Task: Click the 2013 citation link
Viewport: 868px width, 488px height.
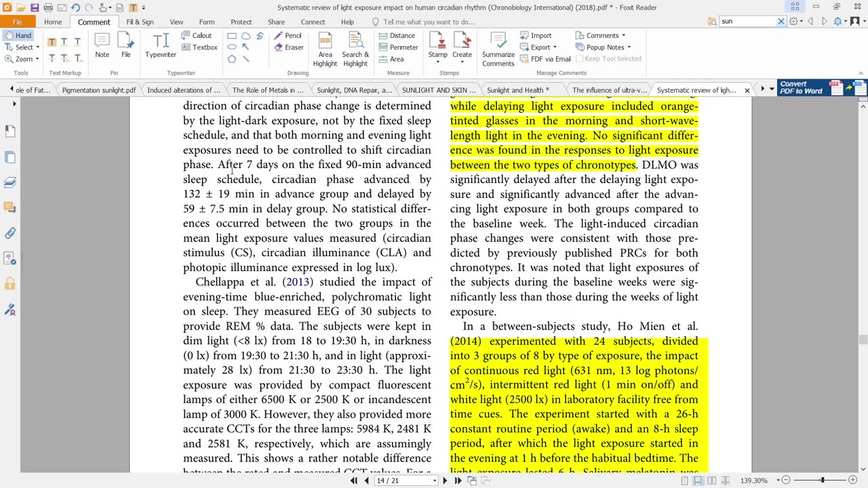Action: point(298,282)
